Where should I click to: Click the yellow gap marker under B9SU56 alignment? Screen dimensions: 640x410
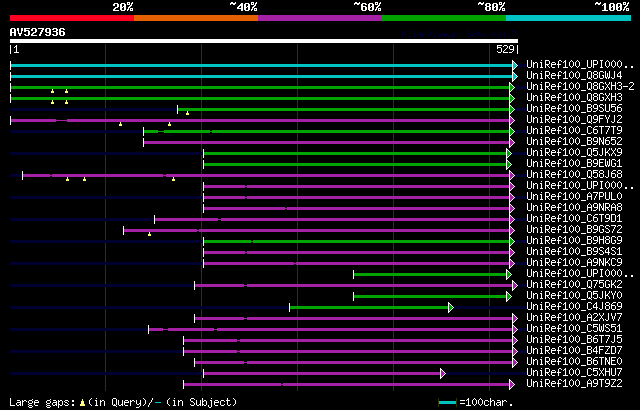(x=187, y=113)
